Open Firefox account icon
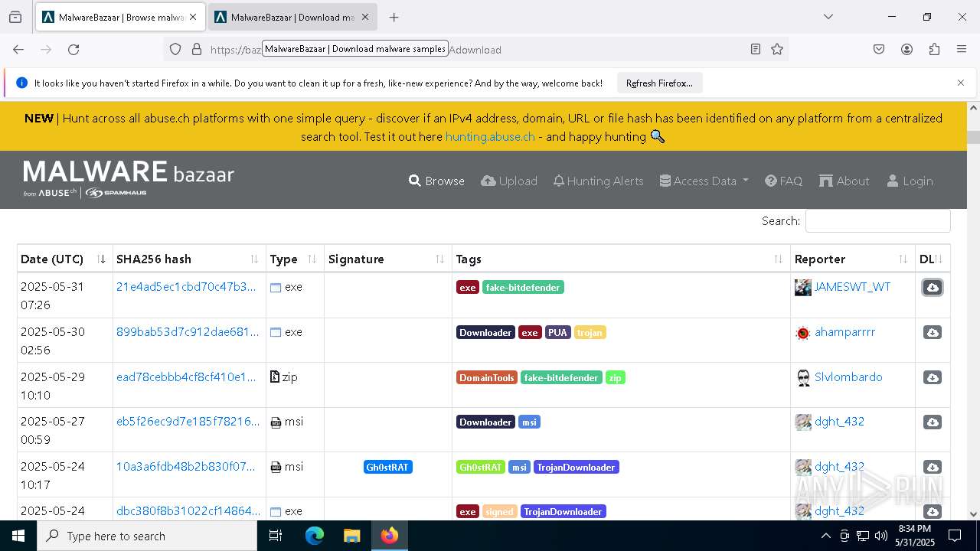Viewport: 980px width, 551px height. 906,49
